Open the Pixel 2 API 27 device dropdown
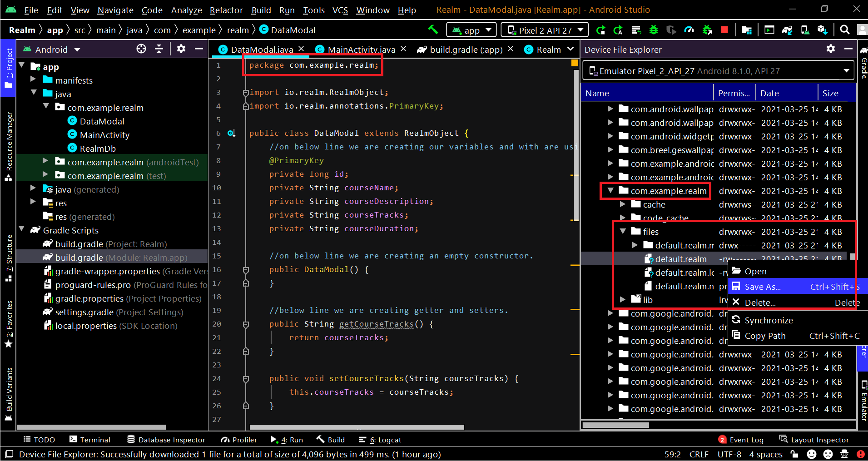Viewport: 868px width, 461px height. 545,30
